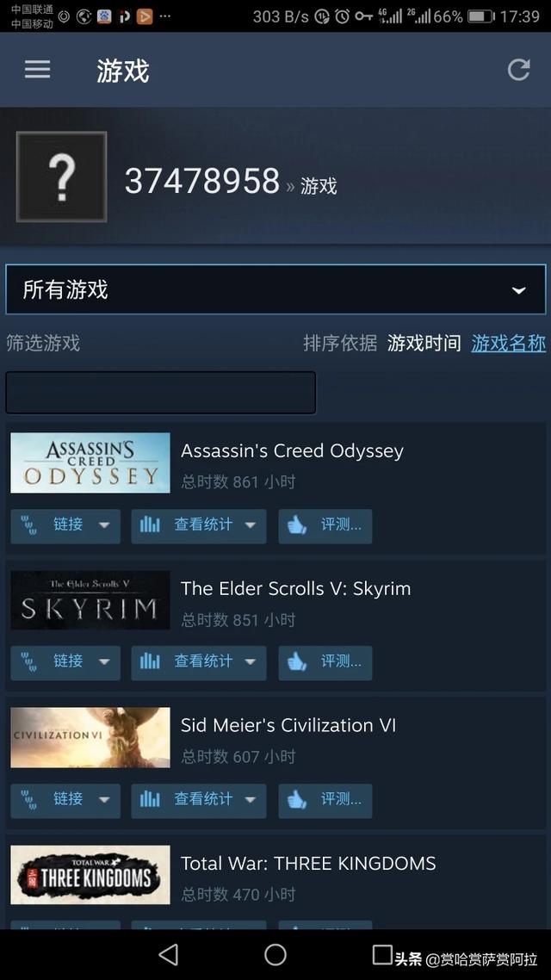Open the question-mark profile avatar

61,177
